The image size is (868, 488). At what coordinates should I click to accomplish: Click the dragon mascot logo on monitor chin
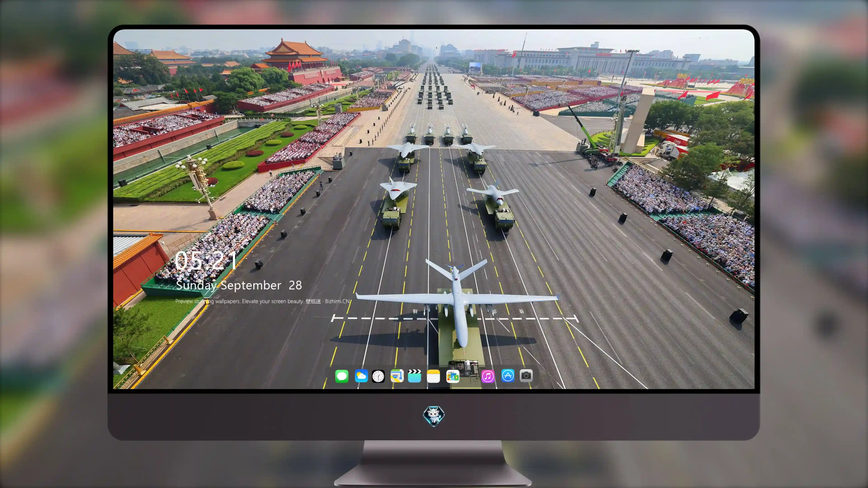click(434, 416)
